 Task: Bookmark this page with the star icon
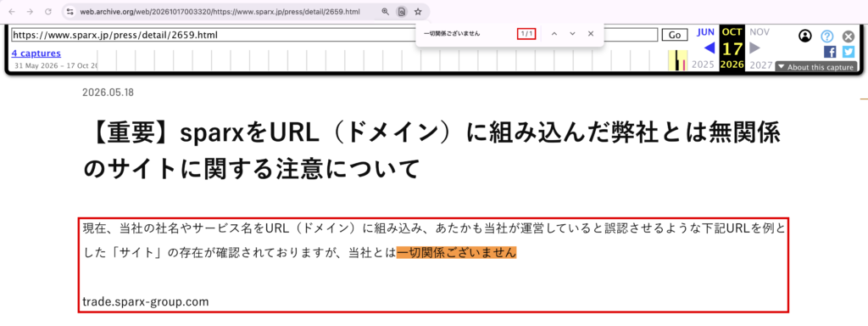point(418,11)
